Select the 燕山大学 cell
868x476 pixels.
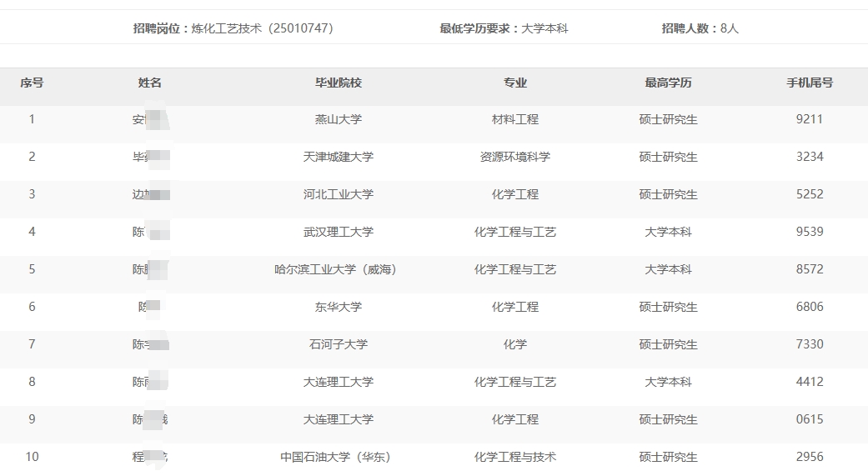click(x=338, y=119)
